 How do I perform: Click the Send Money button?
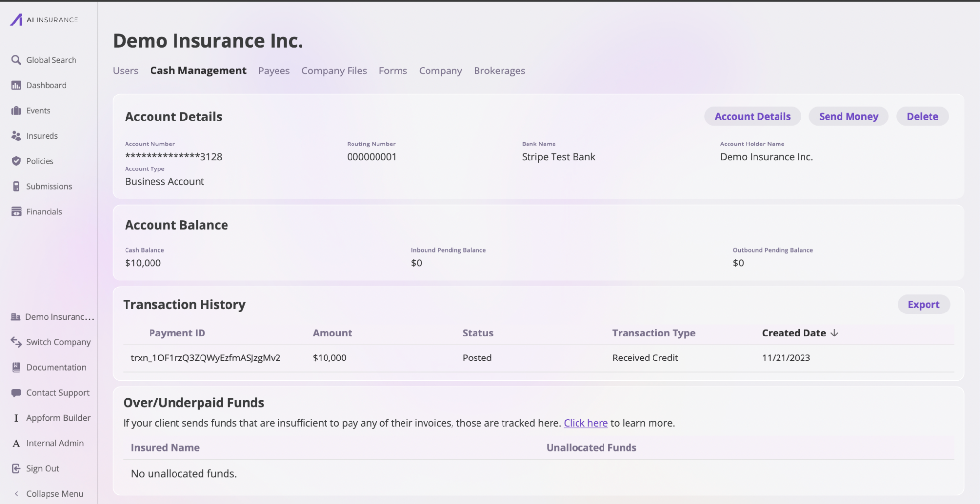click(849, 116)
